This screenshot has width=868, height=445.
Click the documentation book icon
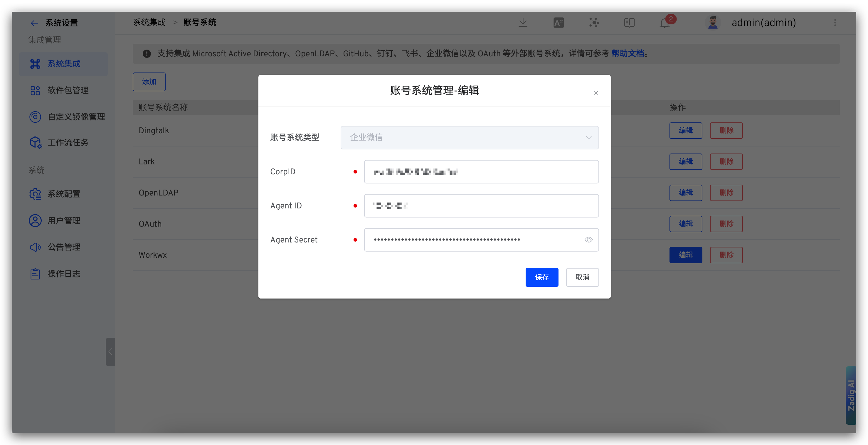click(629, 23)
